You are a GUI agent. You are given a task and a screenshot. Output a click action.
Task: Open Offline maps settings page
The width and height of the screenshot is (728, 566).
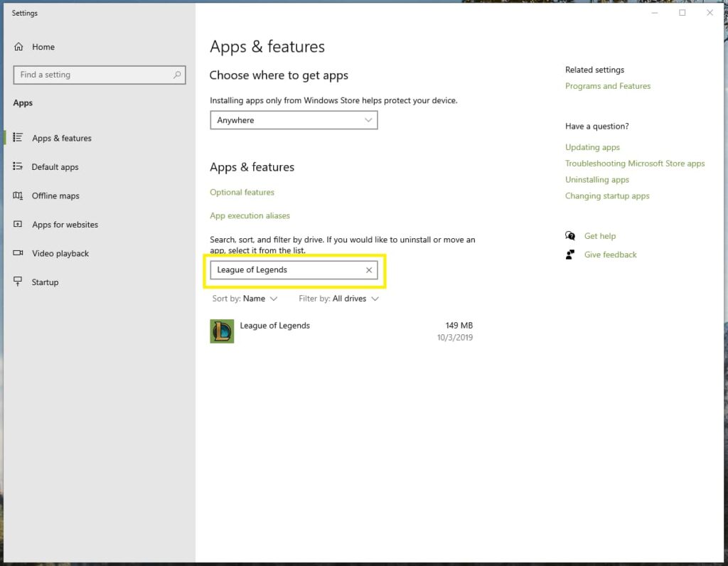[55, 196]
